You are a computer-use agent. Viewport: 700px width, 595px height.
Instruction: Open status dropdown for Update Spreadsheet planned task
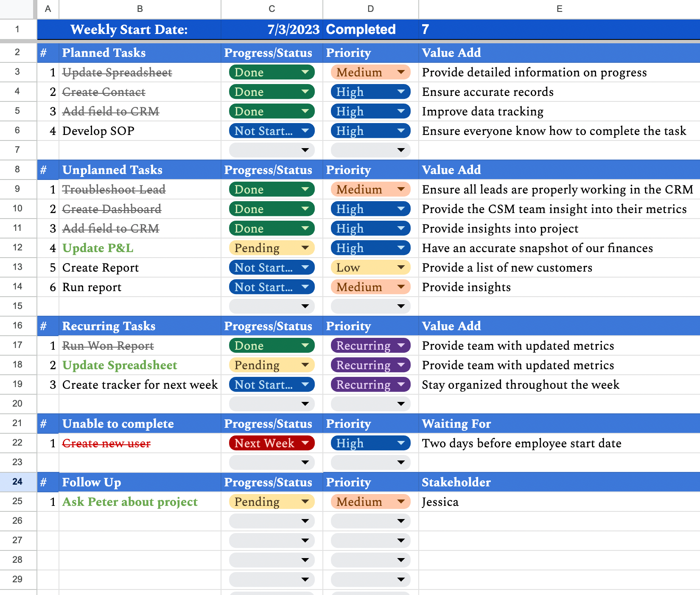[305, 72]
